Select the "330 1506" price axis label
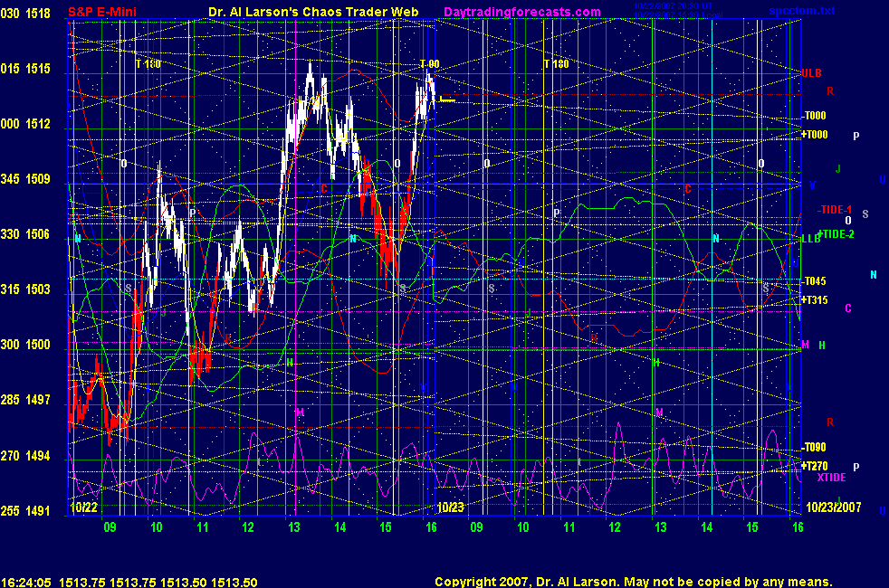 [x=25, y=234]
